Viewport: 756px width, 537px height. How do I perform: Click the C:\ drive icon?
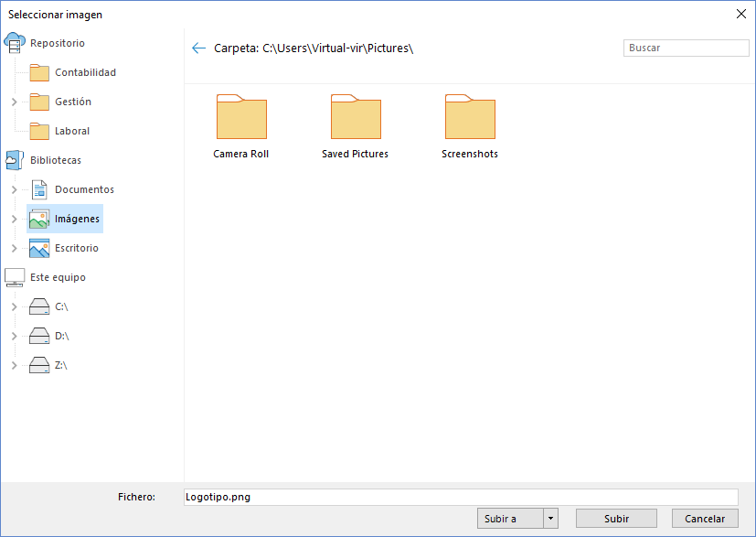point(39,306)
